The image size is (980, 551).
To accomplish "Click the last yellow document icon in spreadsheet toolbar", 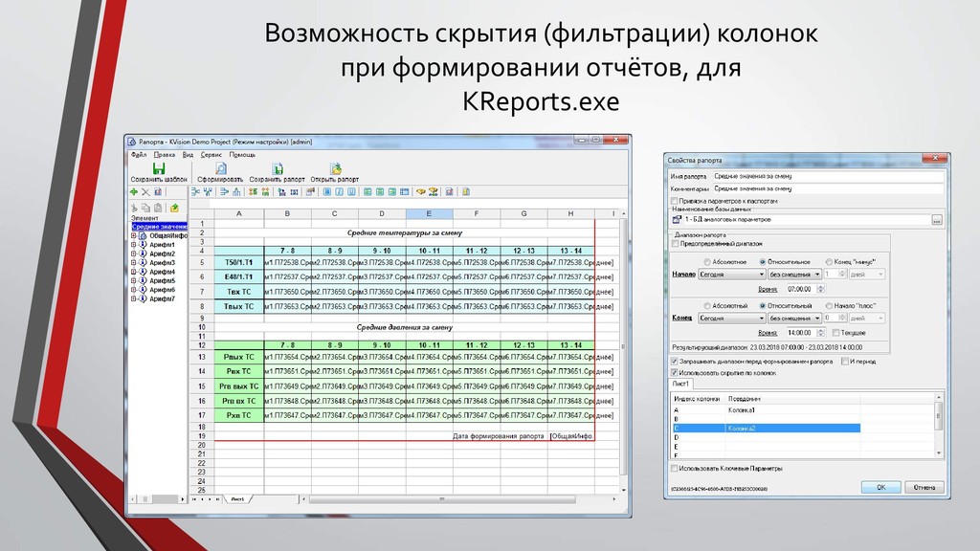I will (466, 192).
